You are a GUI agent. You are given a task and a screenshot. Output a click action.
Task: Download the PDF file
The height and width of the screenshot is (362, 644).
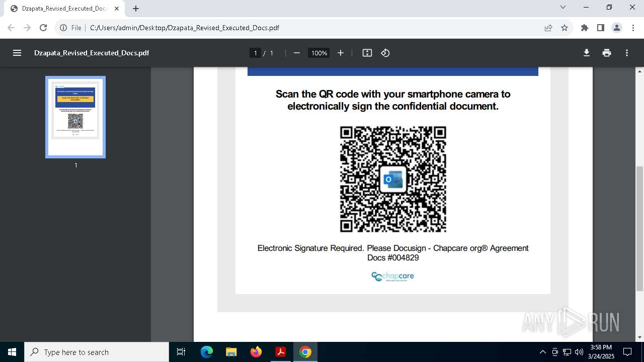click(587, 53)
